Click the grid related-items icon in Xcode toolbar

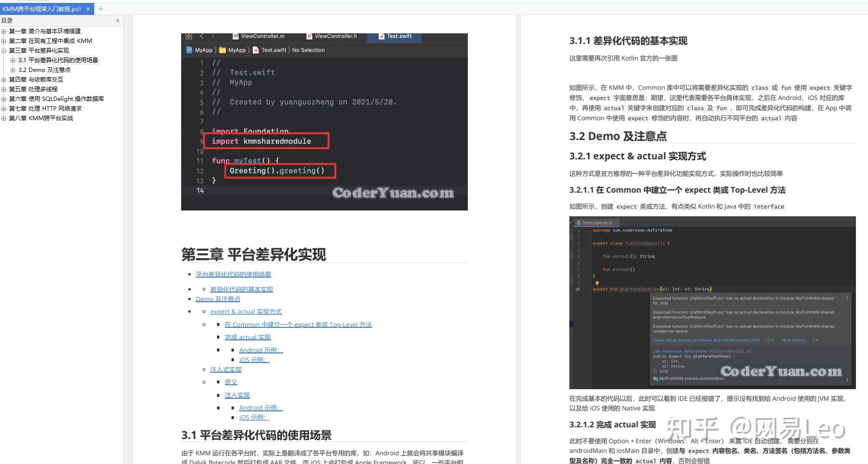tap(188, 36)
